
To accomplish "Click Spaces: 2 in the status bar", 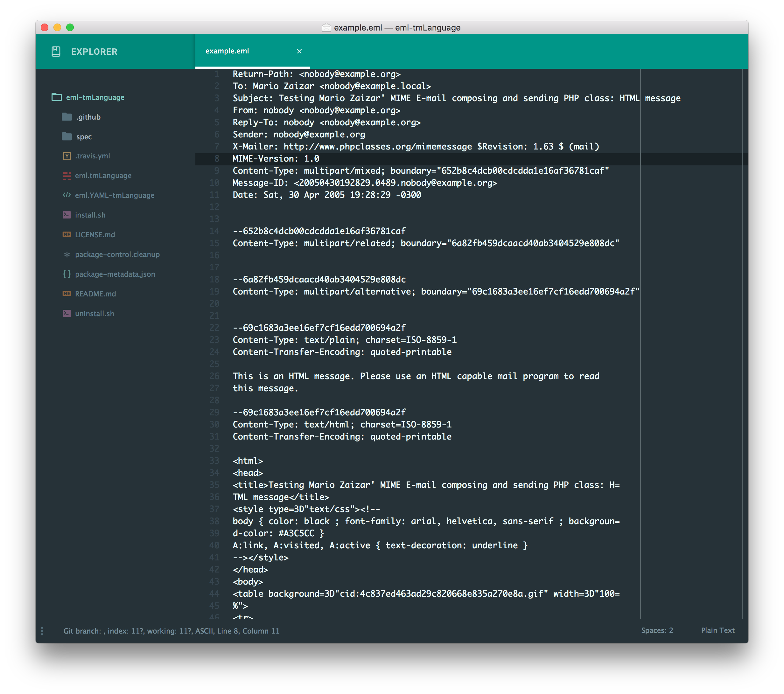I will 657,630.
